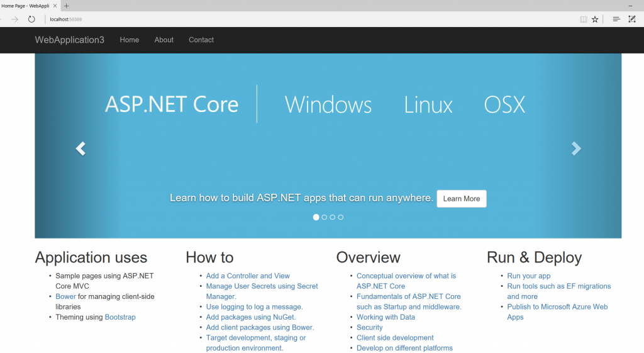Open Manage User Secrets link
The width and height of the screenshot is (644, 353).
262,291
